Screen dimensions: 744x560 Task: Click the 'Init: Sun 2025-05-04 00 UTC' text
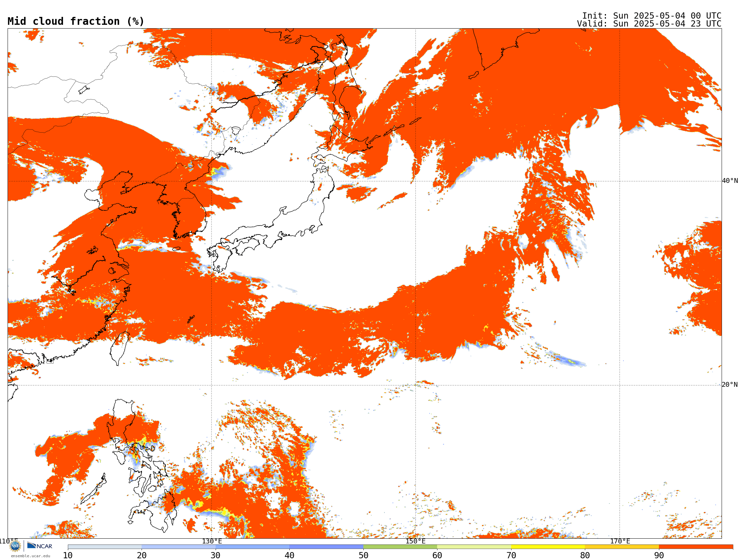coord(652,16)
